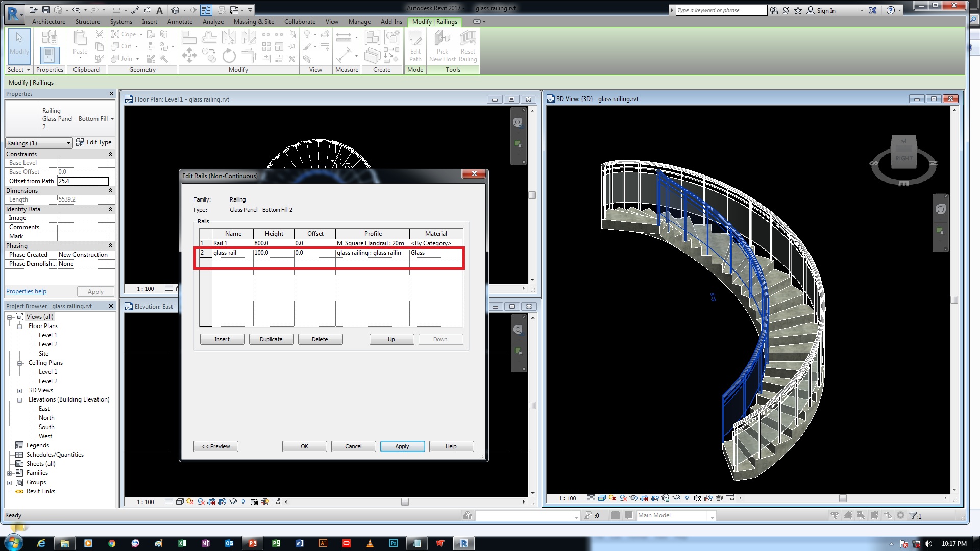This screenshot has width=980, height=551.
Task: Click the selection Filter funnel in status bar
Action: (913, 515)
